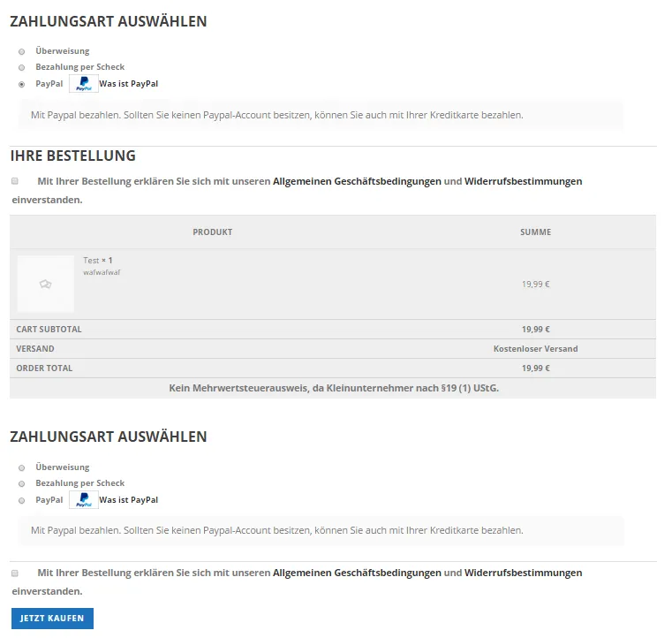Screen dimensions: 672x638
Task: Select Überweisung radio in bottom payment section
Action: tap(21, 467)
